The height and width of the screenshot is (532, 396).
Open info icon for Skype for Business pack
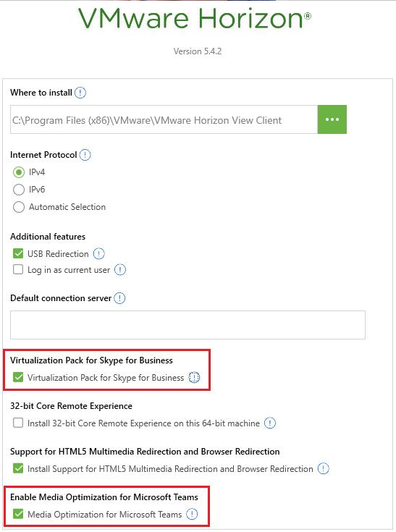click(194, 377)
